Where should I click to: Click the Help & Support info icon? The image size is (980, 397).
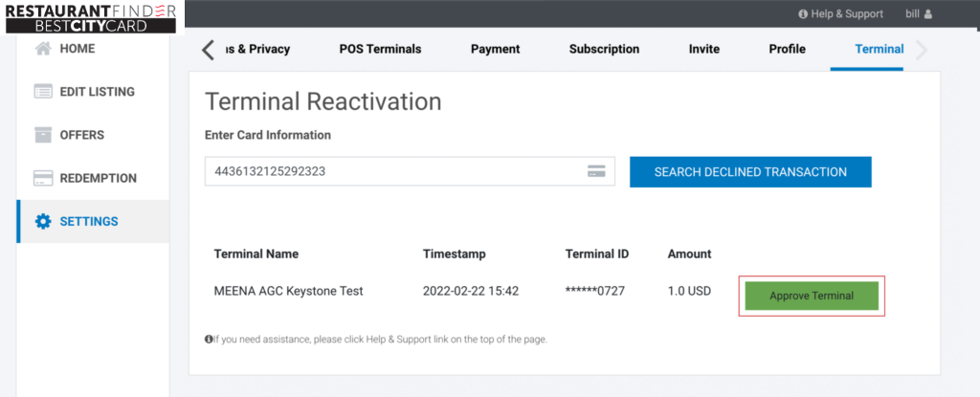(803, 14)
